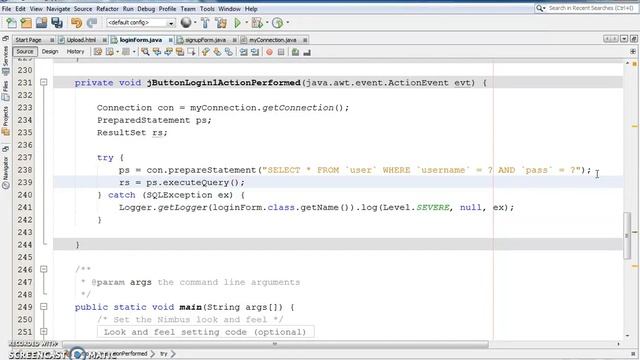Image resolution: width=640 pixels, height=360 pixels.
Task: Collapse the jButtonLogin1ActionPerformed method fold
Action: click(x=44, y=82)
